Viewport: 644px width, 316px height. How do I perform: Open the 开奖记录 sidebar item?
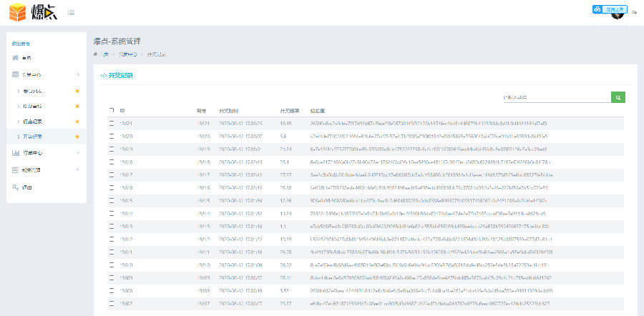click(x=47, y=137)
